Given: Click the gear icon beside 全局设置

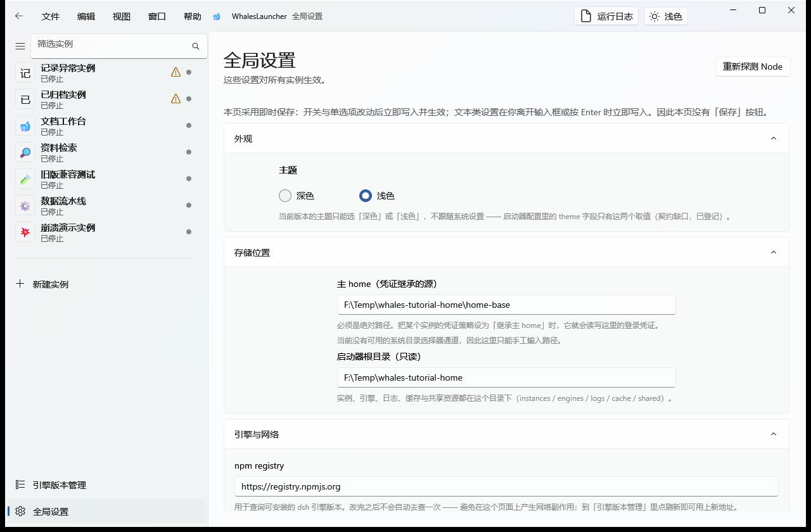Looking at the screenshot, I should coord(20,511).
